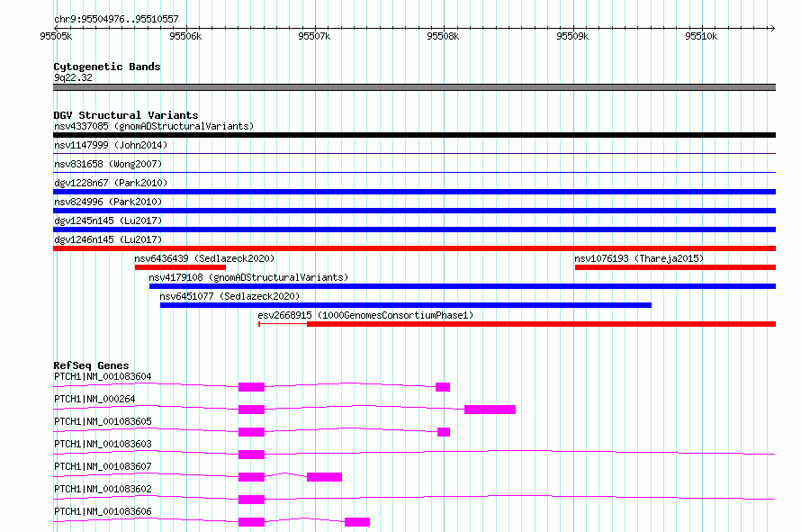
Task: Click the DGV Structural Variants track title
Action: click(x=126, y=115)
